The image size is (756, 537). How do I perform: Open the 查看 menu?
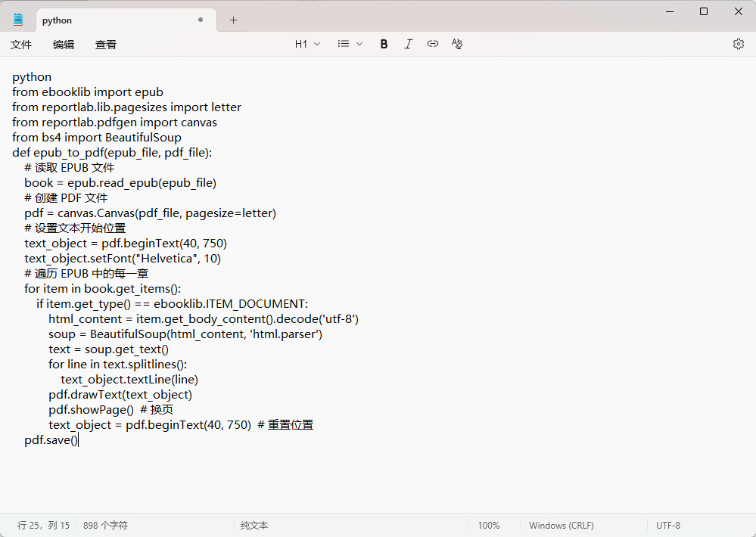coord(106,45)
